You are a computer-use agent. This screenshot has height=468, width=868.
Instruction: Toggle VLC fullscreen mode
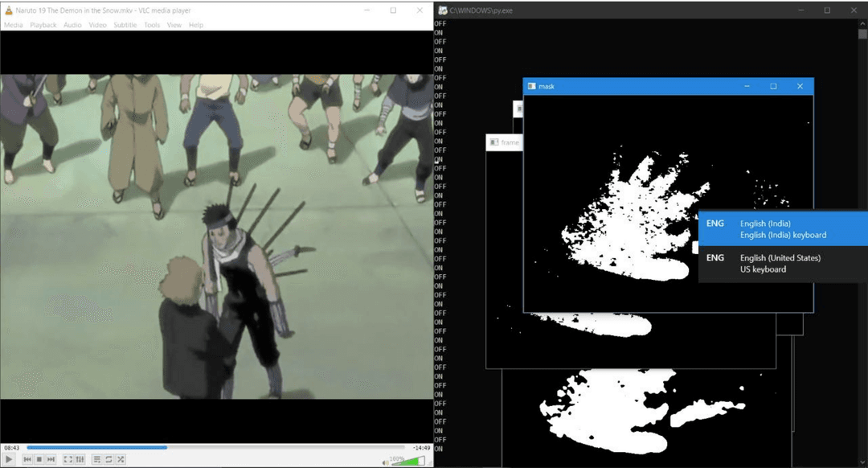(68, 459)
